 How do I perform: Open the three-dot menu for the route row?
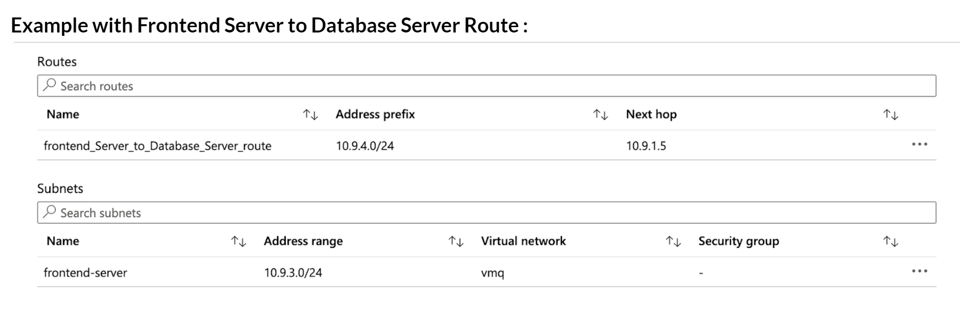(919, 144)
